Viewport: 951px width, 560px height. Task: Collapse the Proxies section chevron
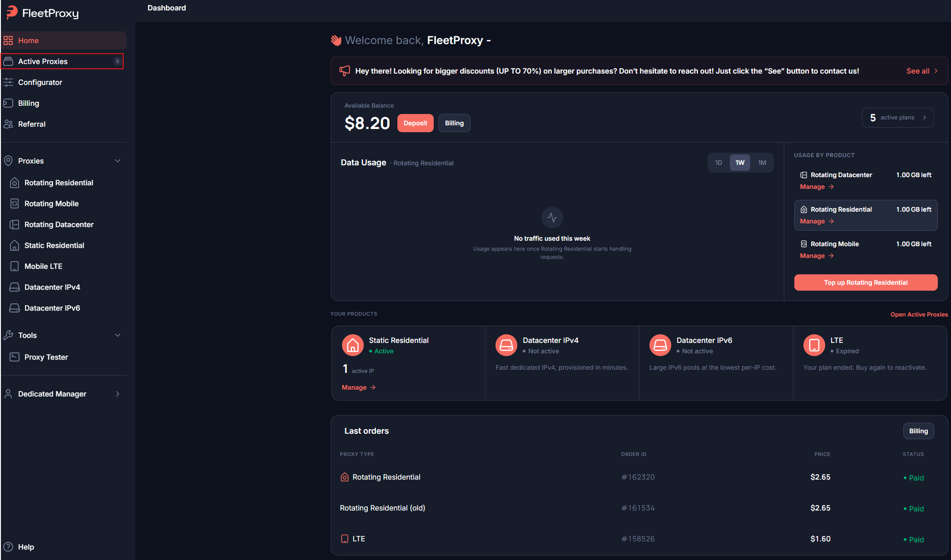pos(118,161)
